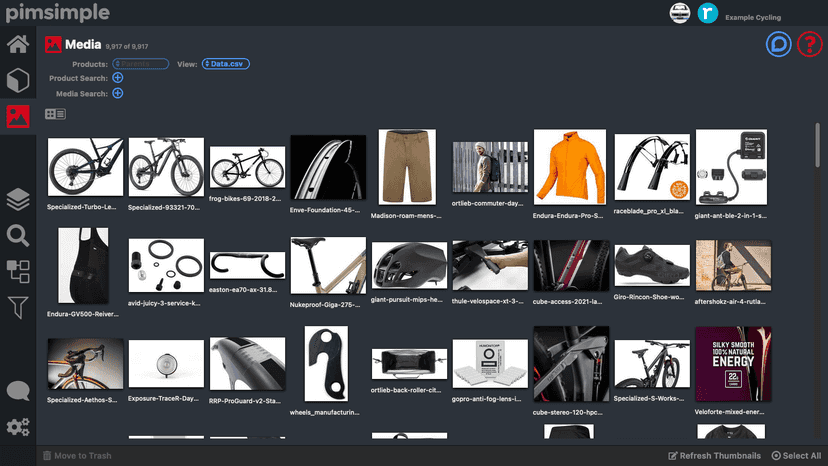The image size is (828, 466).
Task: Open the hierarchy tree sidebar icon
Action: tap(18, 272)
